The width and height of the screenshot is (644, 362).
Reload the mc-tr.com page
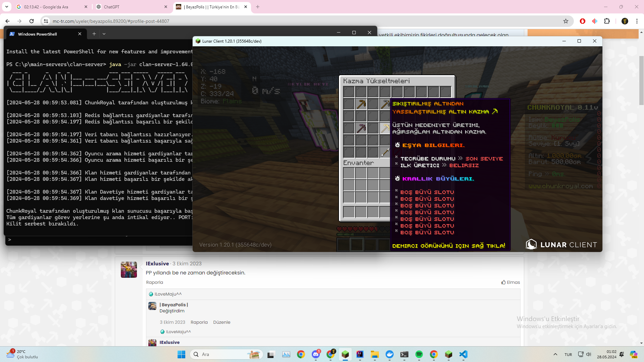click(x=32, y=21)
